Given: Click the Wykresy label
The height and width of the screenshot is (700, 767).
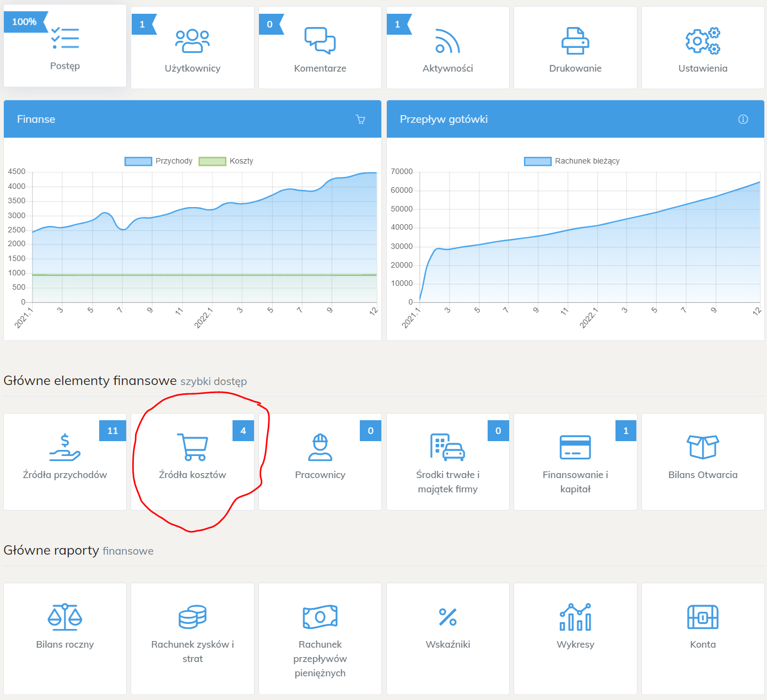Looking at the screenshot, I should click(575, 644).
